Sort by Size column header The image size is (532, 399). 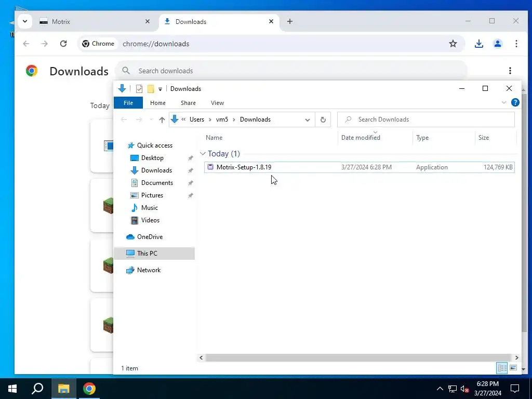point(484,137)
